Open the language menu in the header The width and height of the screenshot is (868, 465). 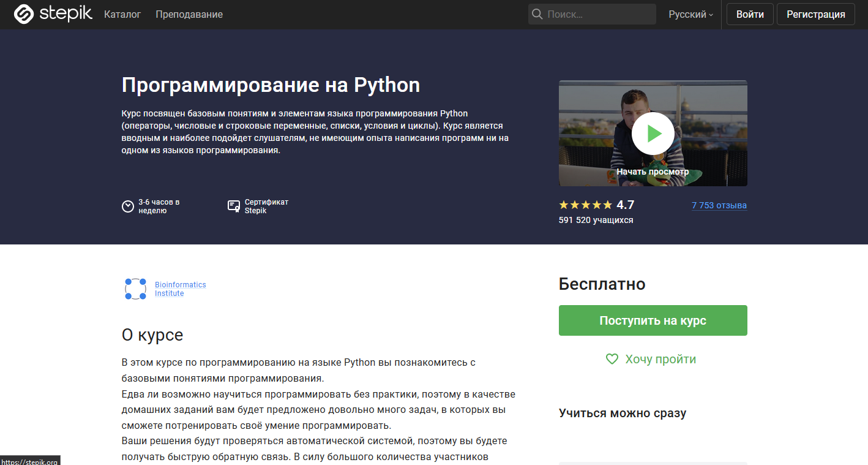(x=689, y=13)
